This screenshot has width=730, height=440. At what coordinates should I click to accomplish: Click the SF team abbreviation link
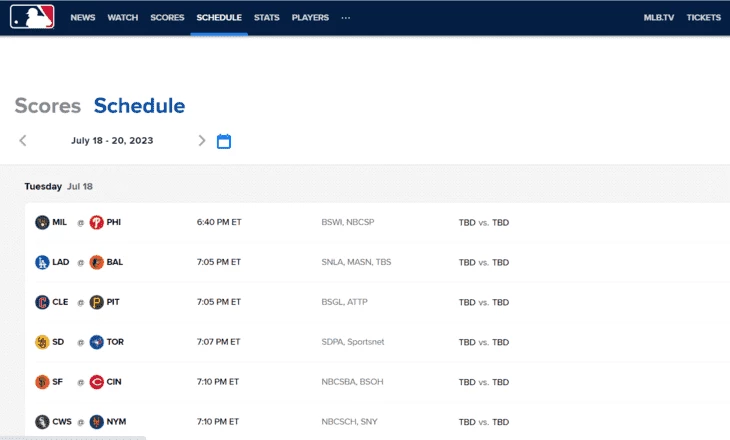[57, 382]
